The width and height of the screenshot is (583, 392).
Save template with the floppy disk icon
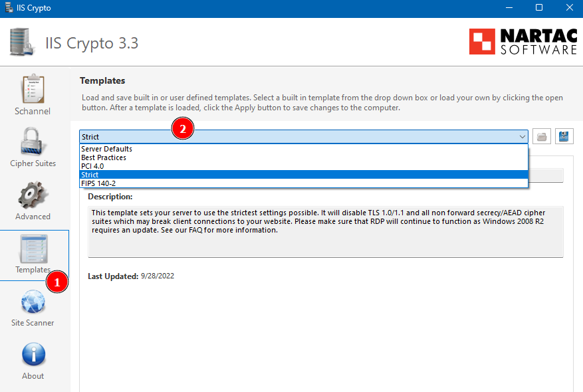564,137
